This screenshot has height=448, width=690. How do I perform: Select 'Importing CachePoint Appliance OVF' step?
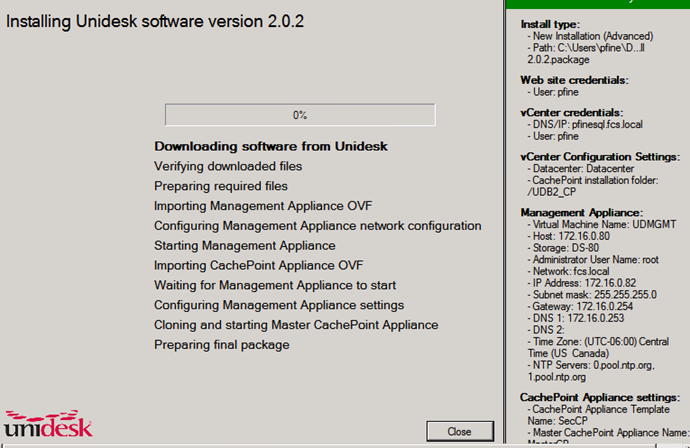tap(259, 265)
